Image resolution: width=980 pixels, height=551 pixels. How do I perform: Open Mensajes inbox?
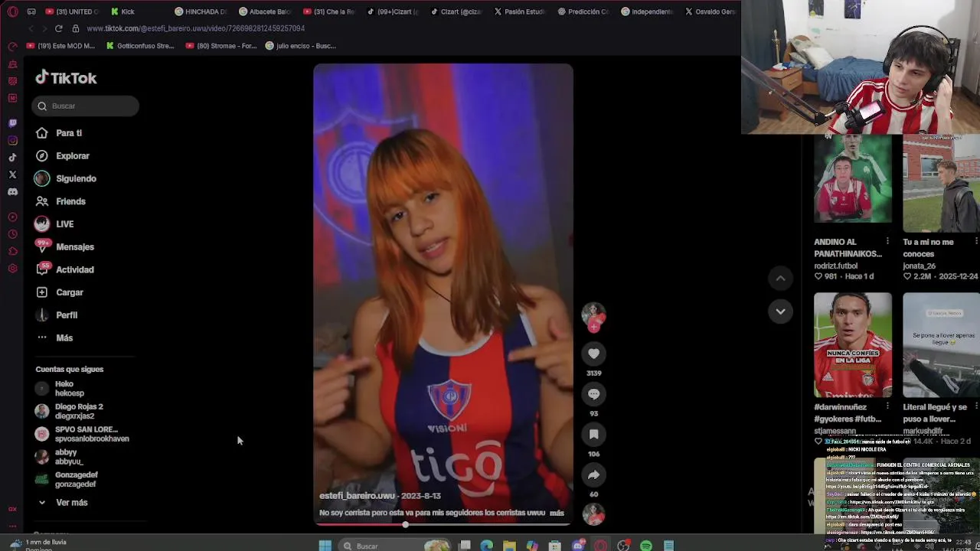pyautogui.click(x=65, y=247)
